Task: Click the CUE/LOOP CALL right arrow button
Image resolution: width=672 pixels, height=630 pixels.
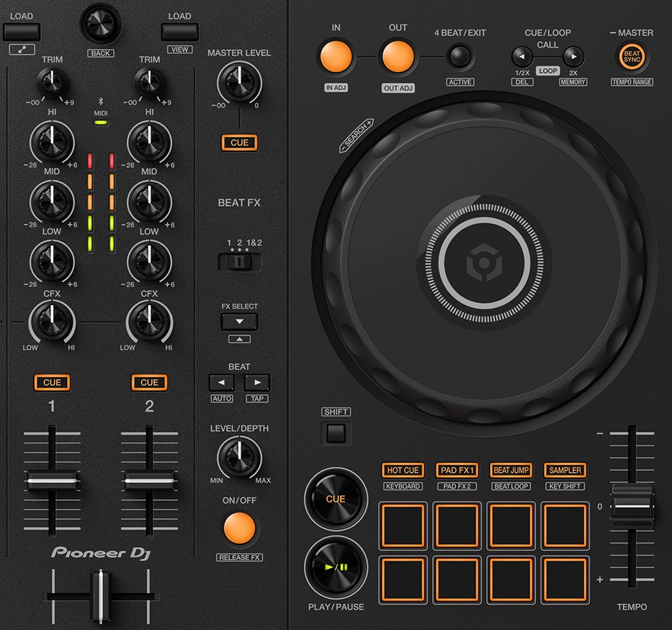Action: click(x=573, y=56)
